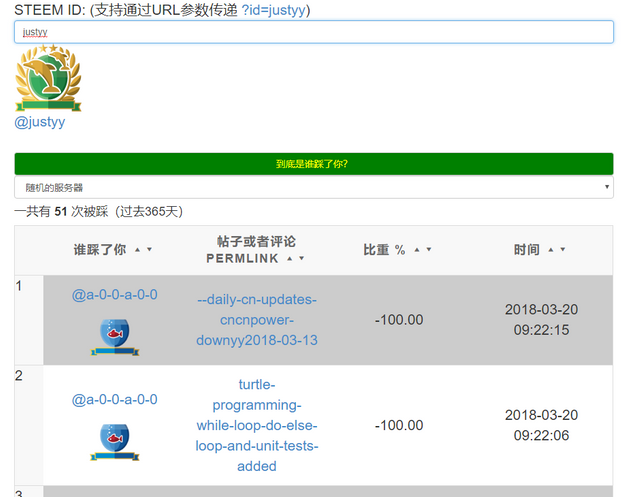Focus the STEEM ID input field
The width and height of the screenshot is (640, 497).
coord(313,32)
